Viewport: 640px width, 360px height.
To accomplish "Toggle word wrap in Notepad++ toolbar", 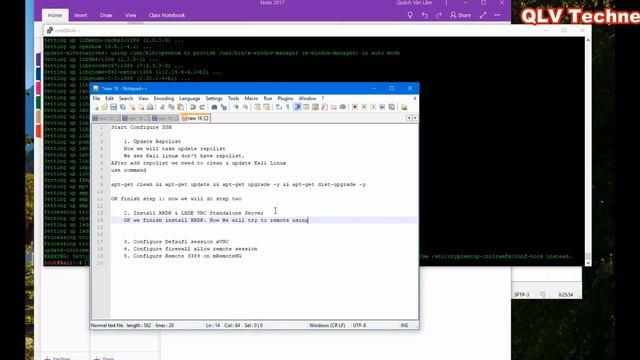I will pos(278,107).
